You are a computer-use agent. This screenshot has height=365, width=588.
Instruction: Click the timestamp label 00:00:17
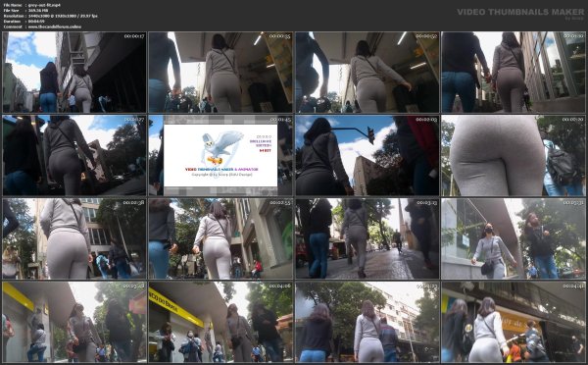click(134, 36)
